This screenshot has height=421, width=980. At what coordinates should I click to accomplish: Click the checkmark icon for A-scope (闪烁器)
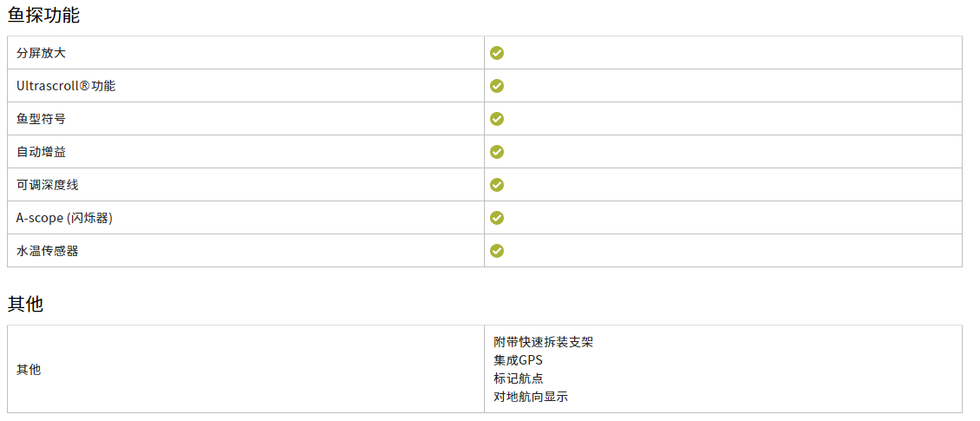497,218
